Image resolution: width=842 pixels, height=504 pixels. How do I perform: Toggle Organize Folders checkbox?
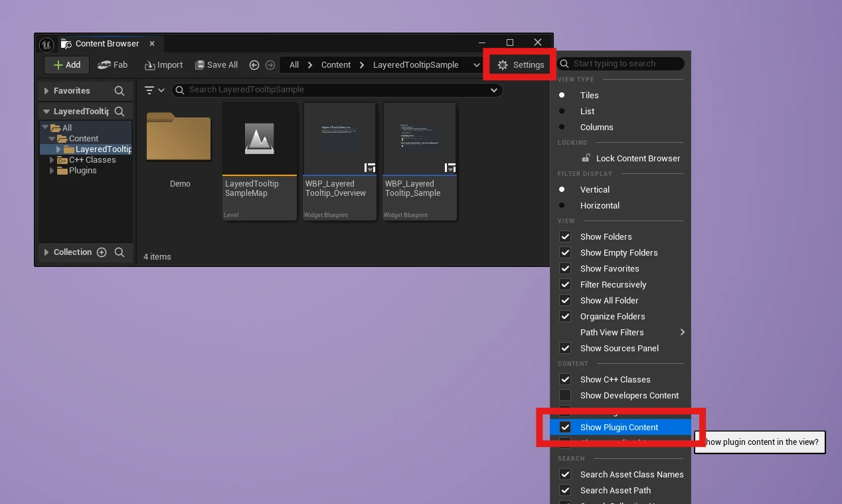565,317
